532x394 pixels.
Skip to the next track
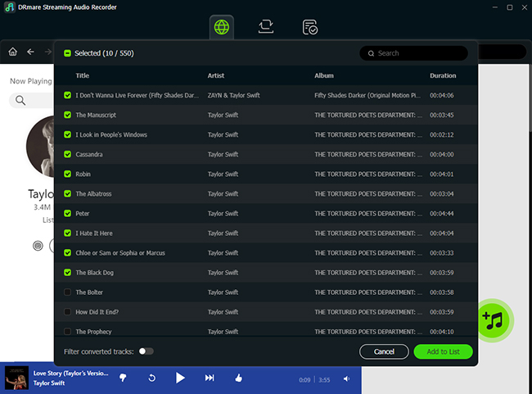[x=210, y=378]
